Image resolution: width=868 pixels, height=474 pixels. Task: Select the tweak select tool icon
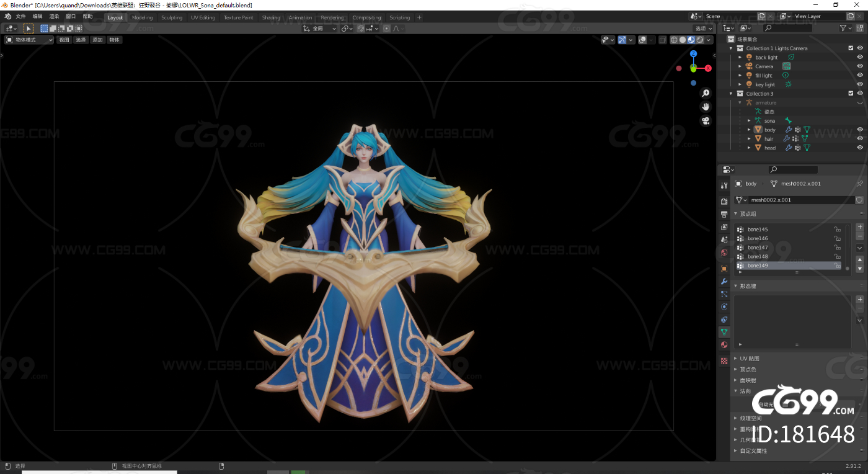click(29, 29)
